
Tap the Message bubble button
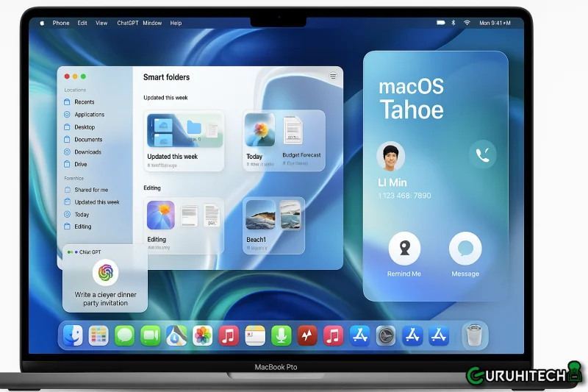465,249
